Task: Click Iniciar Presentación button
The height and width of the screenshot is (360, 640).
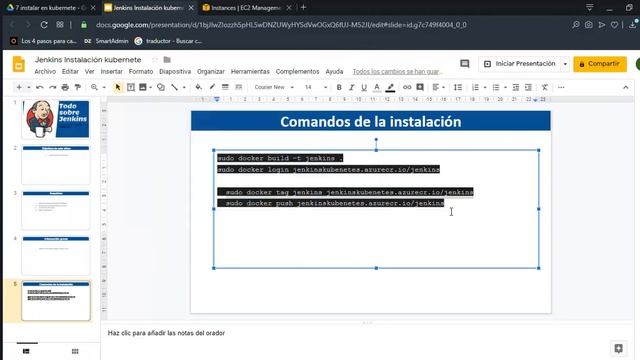Action: point(520,64)
